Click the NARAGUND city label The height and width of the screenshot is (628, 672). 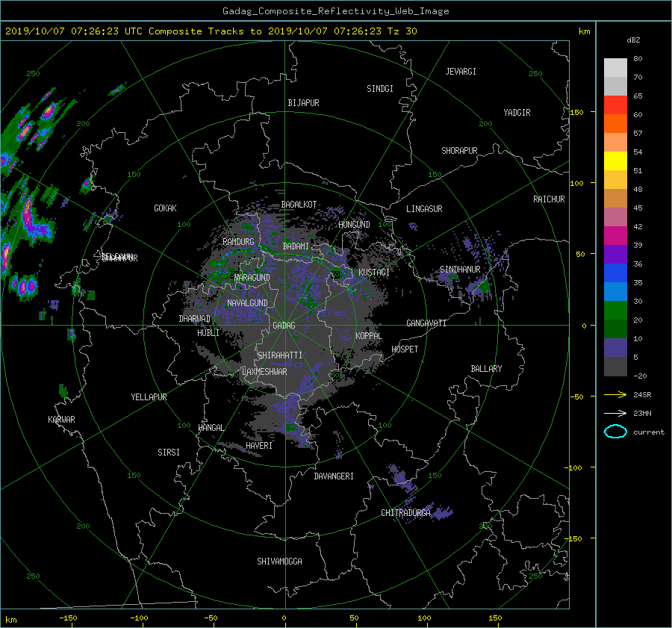252,277
